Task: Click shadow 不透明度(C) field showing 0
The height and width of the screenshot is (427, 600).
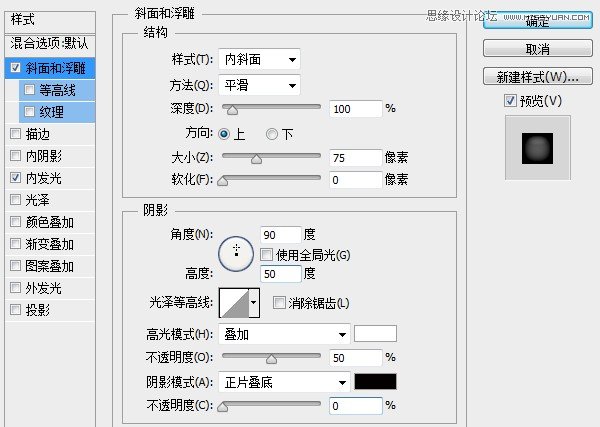Action: pyautogui.click(x=355, y=406)
